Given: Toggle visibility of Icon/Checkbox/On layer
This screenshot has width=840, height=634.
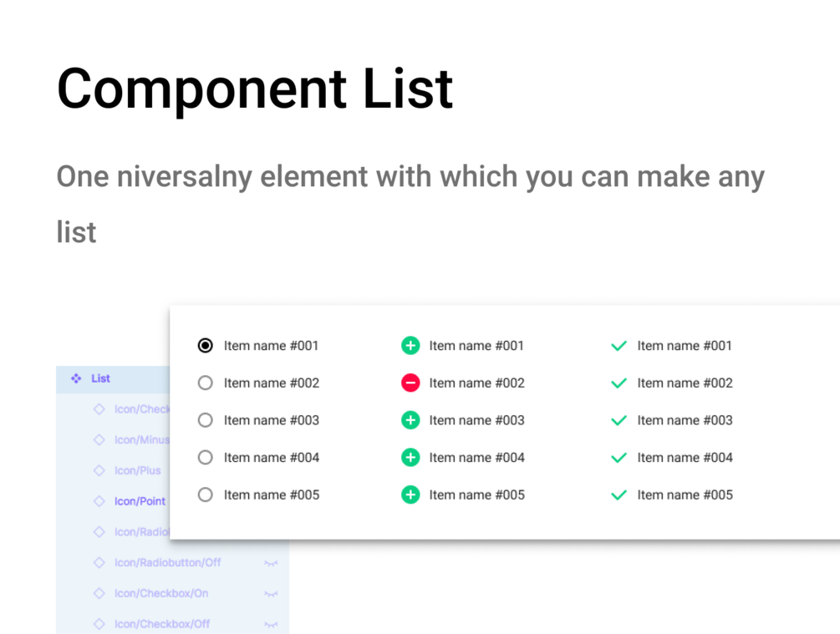Looking at the screenshot, I should pos(271,594).
